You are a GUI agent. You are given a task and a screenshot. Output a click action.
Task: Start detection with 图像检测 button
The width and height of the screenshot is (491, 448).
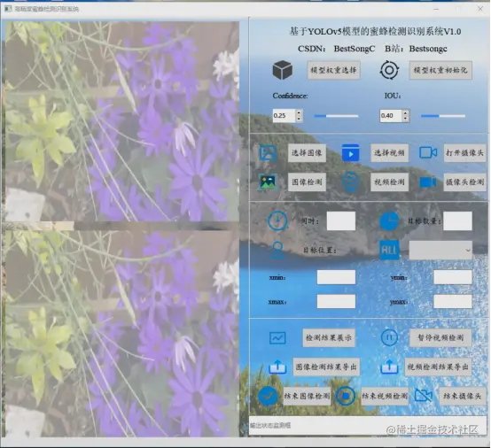click(307, 182)
